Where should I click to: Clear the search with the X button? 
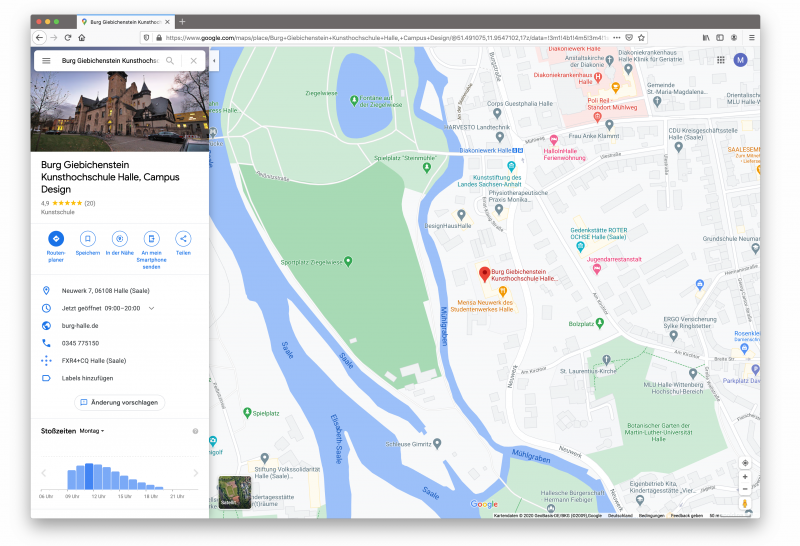coord(193,61)
